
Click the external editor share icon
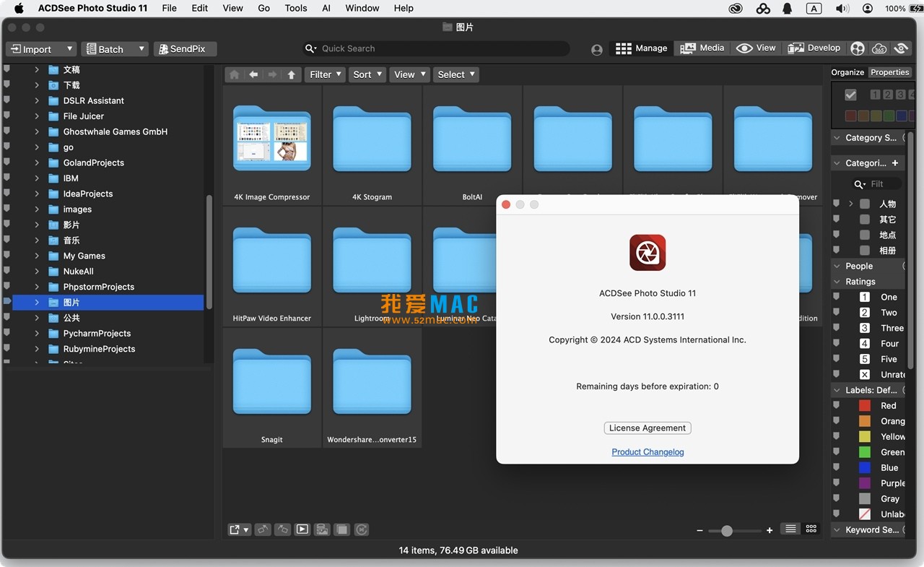coord(238,529)
